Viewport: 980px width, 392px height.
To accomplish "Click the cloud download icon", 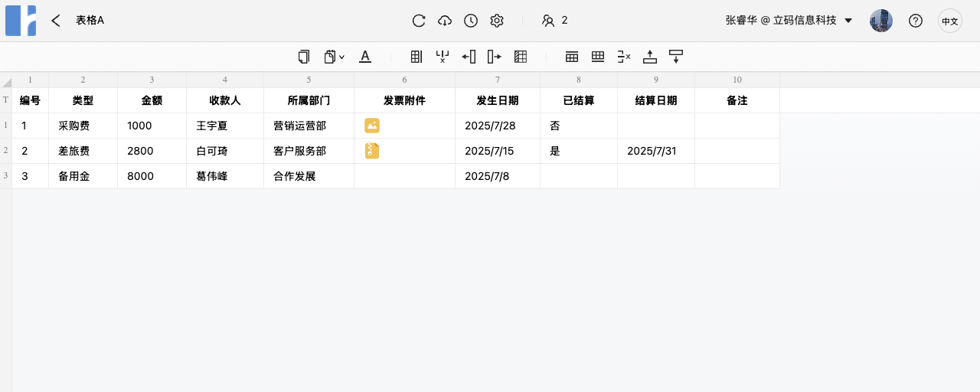I will pos(445,21).
